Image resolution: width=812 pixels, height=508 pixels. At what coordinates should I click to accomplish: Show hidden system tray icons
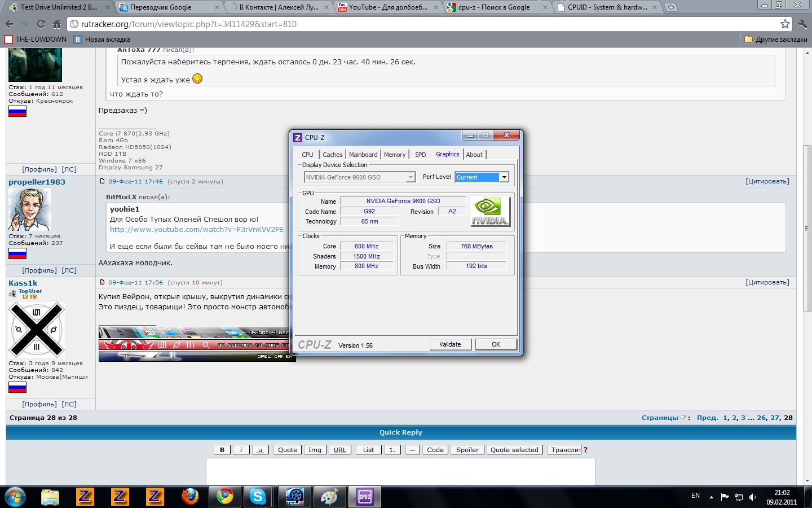click(x=711, y=497)
